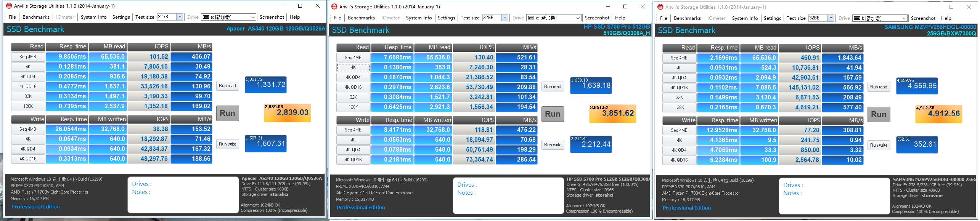Click read 4K QD4 test in Apacer window
The width and height of the screenshot is (980, 221).
[28, 77]
